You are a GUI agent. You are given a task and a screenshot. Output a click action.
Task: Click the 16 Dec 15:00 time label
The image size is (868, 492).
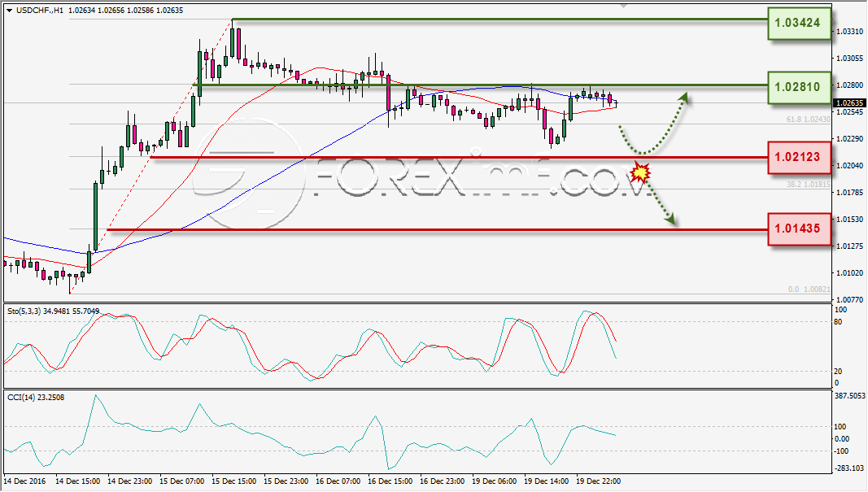tap(390, 481)
